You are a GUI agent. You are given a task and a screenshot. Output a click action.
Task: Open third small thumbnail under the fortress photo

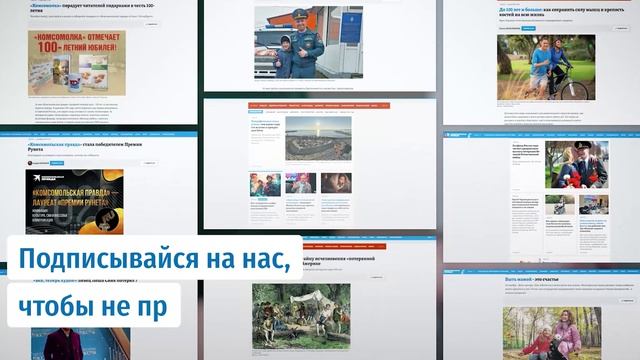[x=336, y=183]
